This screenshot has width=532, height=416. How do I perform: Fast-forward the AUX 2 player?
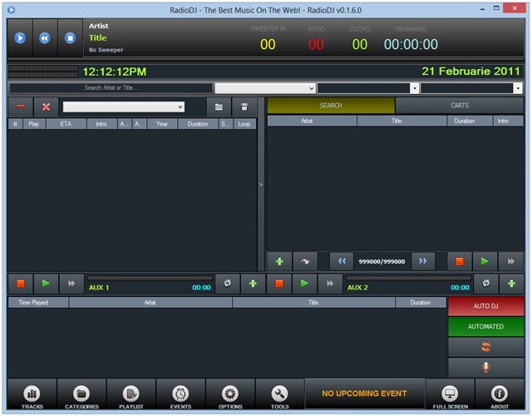click(x=330, y=284)
